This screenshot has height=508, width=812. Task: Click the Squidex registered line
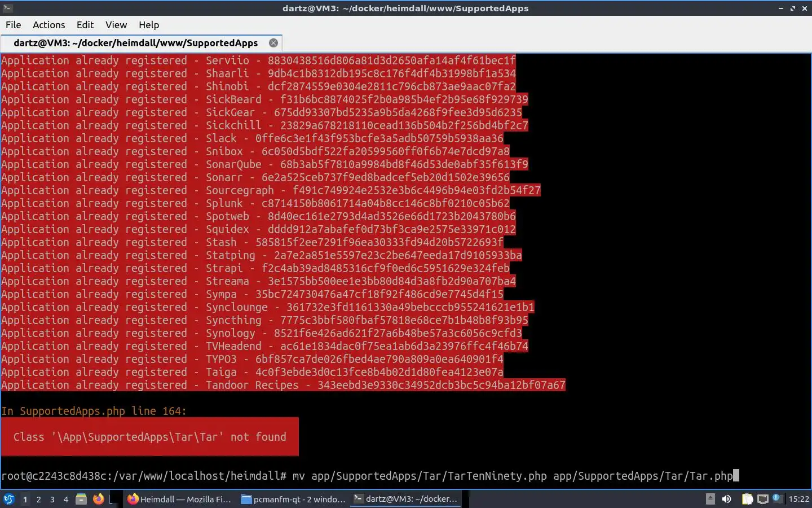tap(258, 229)
